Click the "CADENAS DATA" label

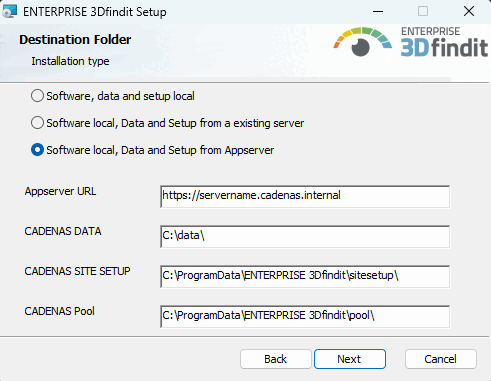63,231
